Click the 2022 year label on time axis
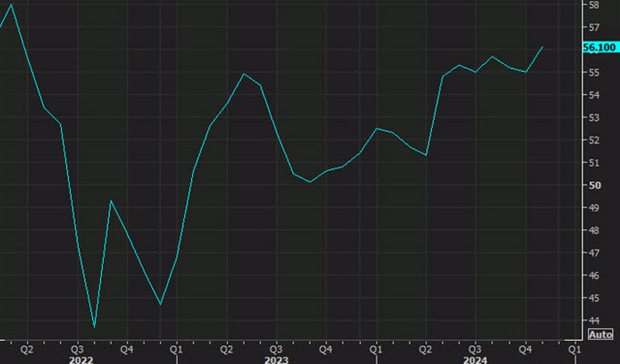This screenshot has height=364, width=620. 81,360
